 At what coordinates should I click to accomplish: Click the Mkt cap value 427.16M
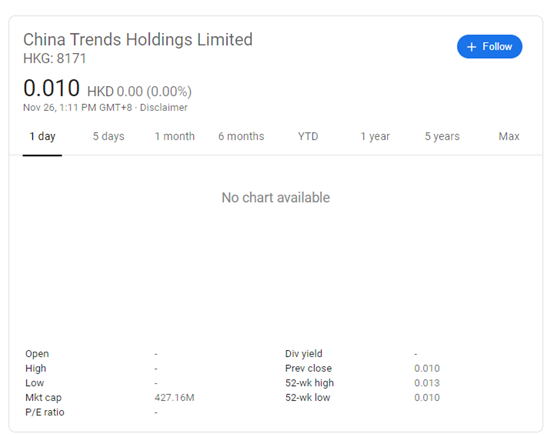(175, 398)
